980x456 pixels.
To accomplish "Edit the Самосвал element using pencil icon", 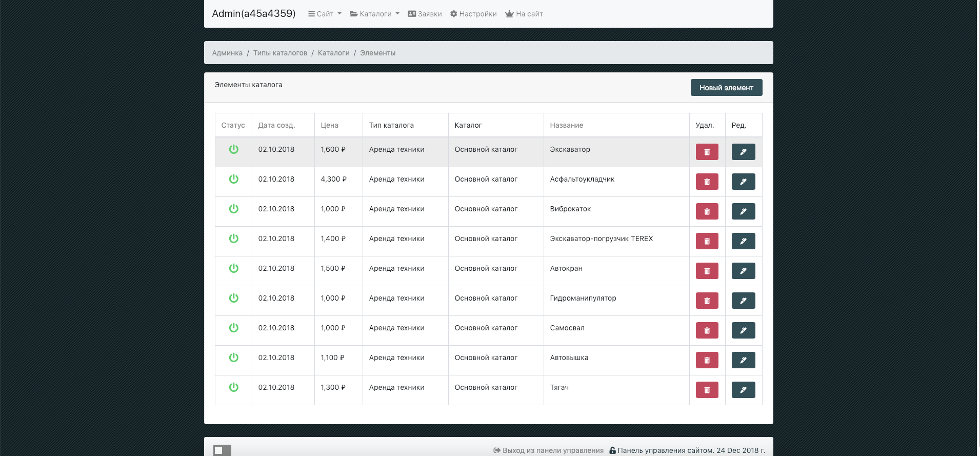I will coord(743,330).
